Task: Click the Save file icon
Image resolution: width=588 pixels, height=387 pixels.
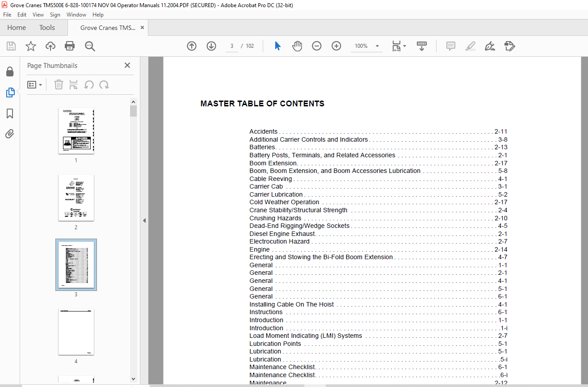Action: click(11, 46)
